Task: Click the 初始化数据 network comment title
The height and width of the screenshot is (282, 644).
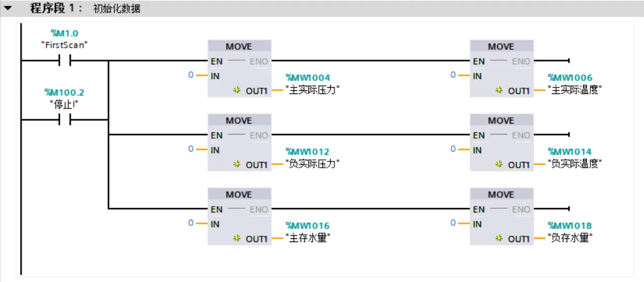Action: [x=117, y=9]
